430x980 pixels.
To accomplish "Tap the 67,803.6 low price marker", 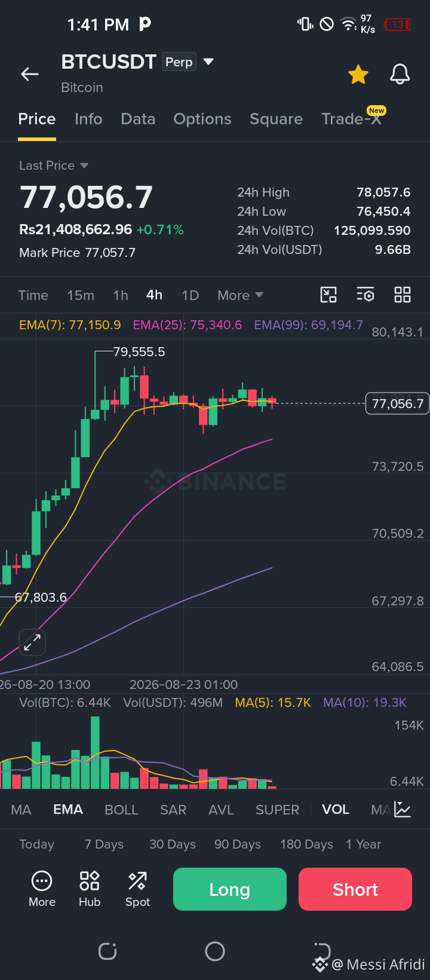I will [41, 597].
